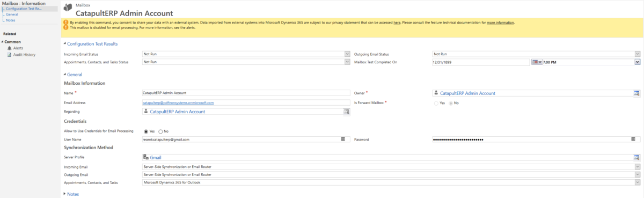The height and width of the screenshot is (198, 644).
Task: Open Audit History under Common
Action: pyautogui.click(x=24, y=54)
